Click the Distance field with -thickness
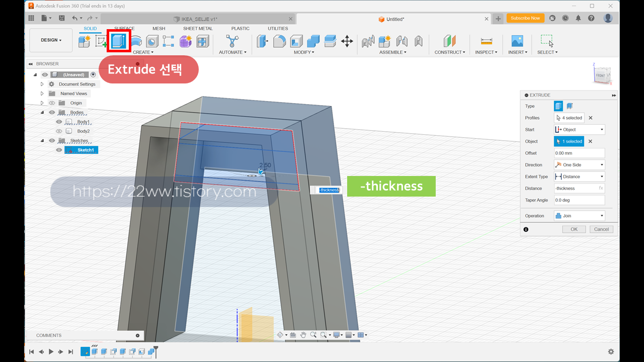Screen dimensions: 644x362 click(580, 189)
